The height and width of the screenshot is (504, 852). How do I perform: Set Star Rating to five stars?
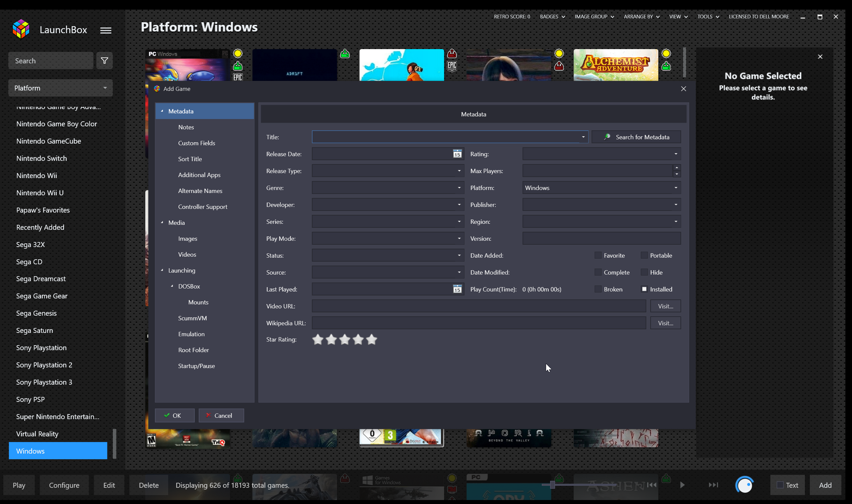coord(372,339)
